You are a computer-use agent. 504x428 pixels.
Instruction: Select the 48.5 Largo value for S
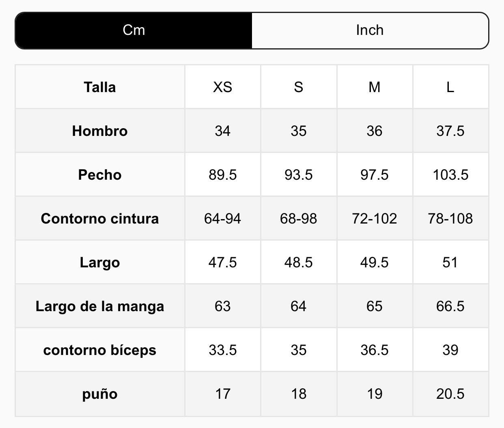point(298,262)
